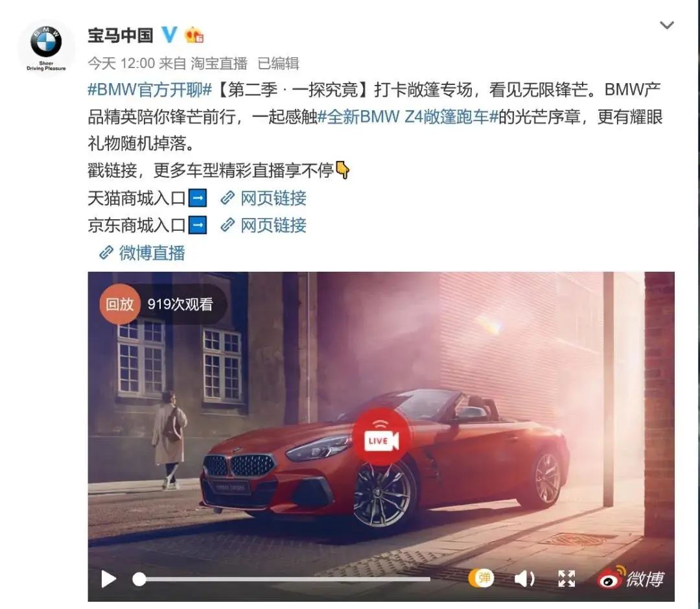Click the 回放 replay badge
Screen dimensions: 700x609
pos(120,304)
